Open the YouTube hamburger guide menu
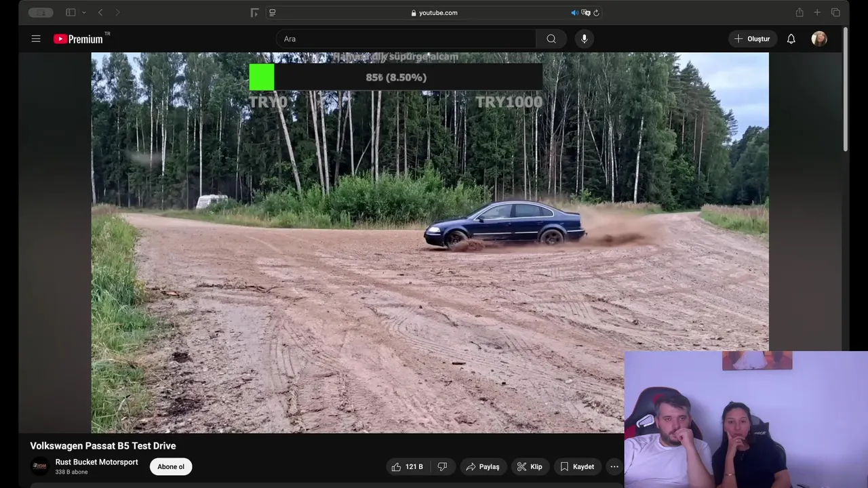 [36, 39]
